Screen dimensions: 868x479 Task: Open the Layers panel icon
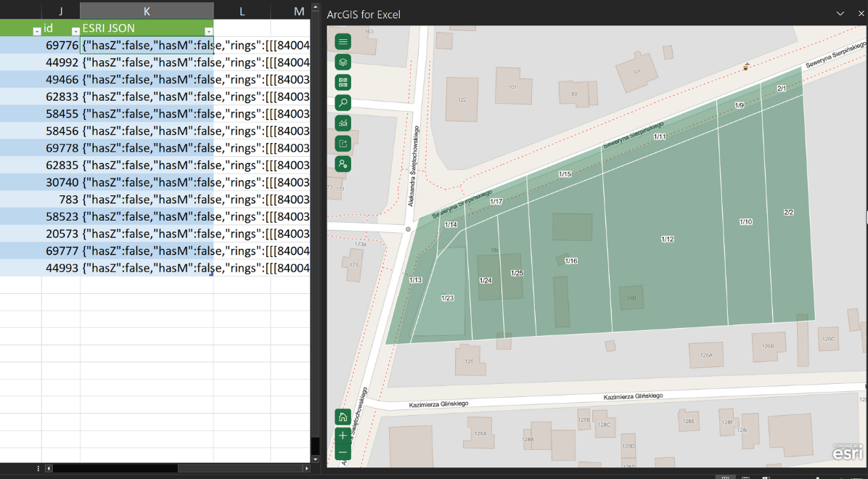click(343, 62)
